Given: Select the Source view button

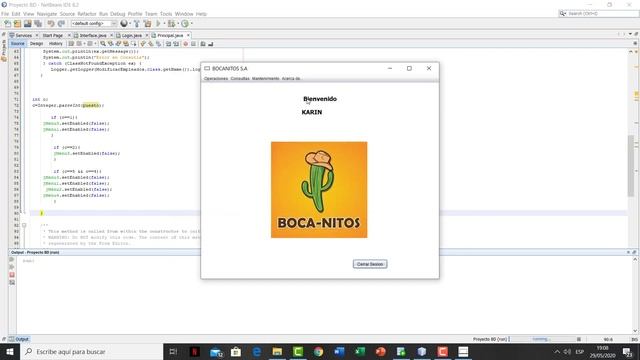Looking at the screenshot, I should coord(18,44).
